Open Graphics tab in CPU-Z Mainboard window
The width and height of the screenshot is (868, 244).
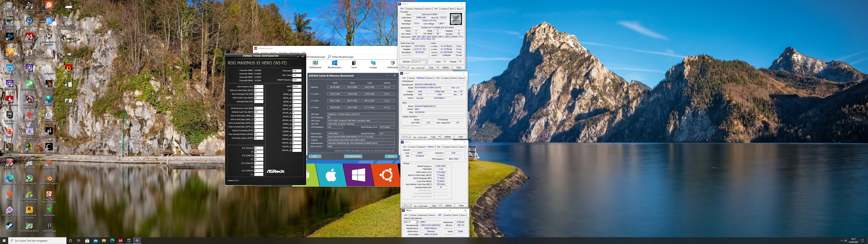[446, 78]
